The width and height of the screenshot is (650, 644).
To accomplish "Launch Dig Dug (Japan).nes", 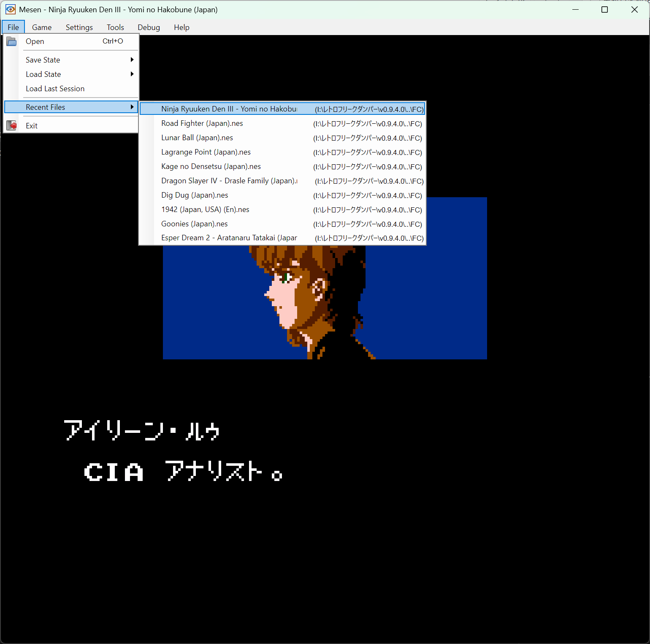I will point(195,195).
